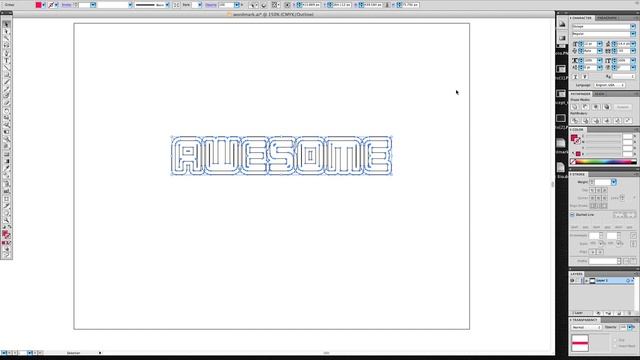Select the Rotate tool
Screen dimensions: 640x360
coord(6,111)
